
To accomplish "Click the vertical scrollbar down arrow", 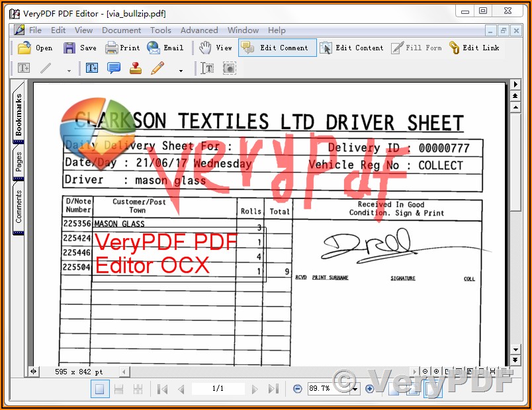I will (515, 350).
